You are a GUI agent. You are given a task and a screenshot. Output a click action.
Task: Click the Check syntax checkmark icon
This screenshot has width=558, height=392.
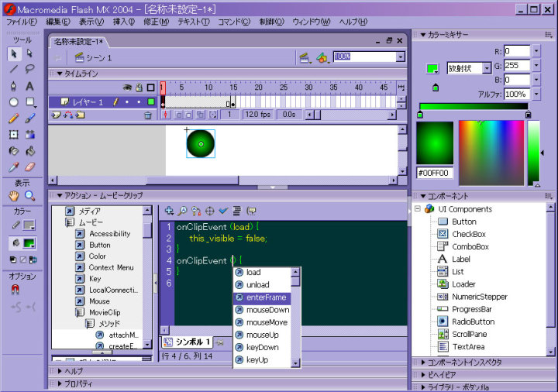[x=223, y=211]
